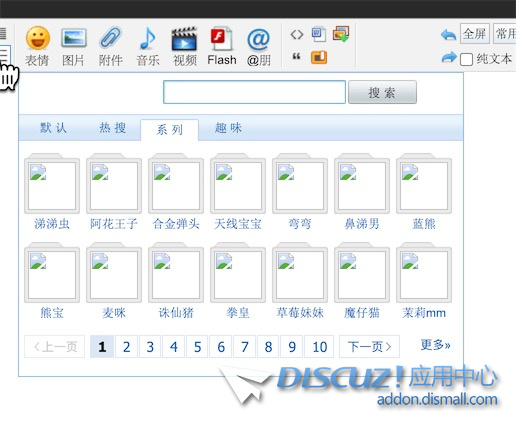Go to page 6
516x425 pixels.
[x=221, y=347]
